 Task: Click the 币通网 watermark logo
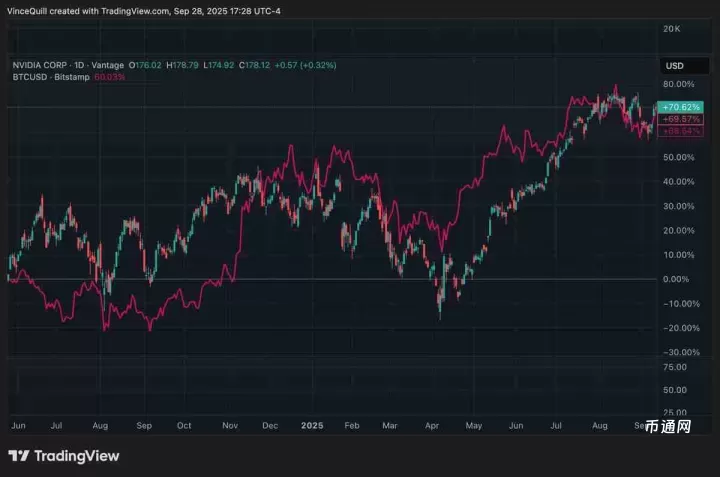point(669,456)
